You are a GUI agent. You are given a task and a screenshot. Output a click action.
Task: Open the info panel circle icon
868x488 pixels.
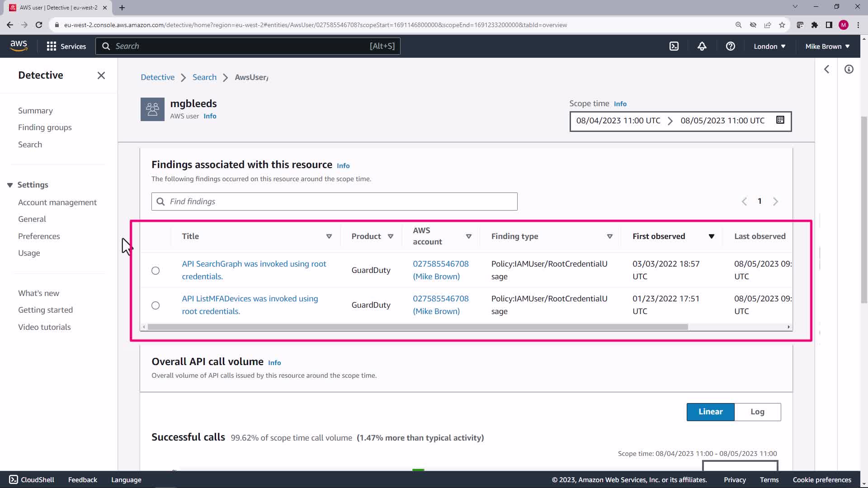[849, 69]
